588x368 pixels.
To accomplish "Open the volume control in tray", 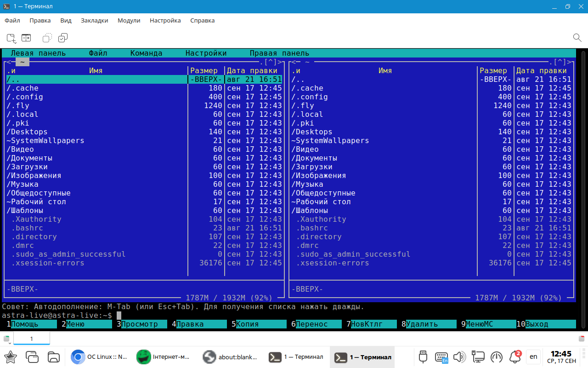I will tap(459, 356).
